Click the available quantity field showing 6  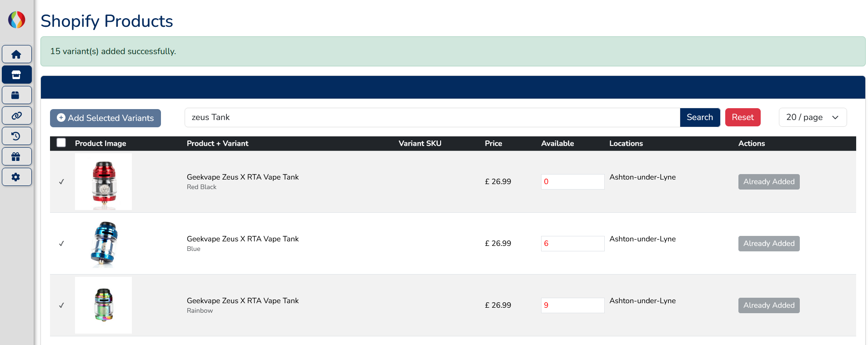[x=572, y=244]
